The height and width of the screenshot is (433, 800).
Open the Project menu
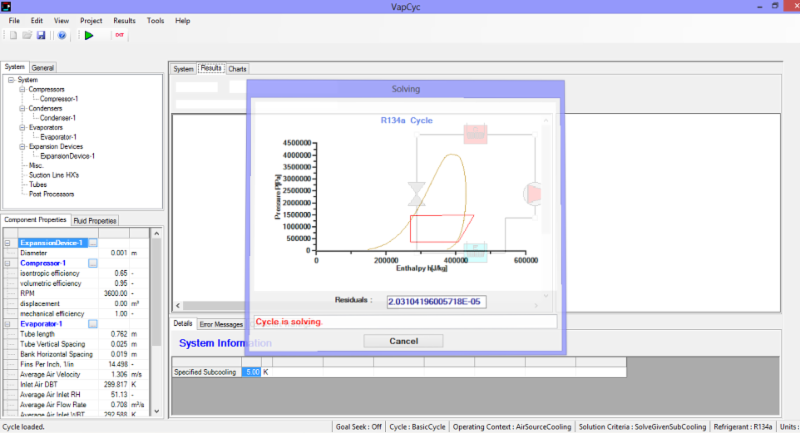click(92, 20)
